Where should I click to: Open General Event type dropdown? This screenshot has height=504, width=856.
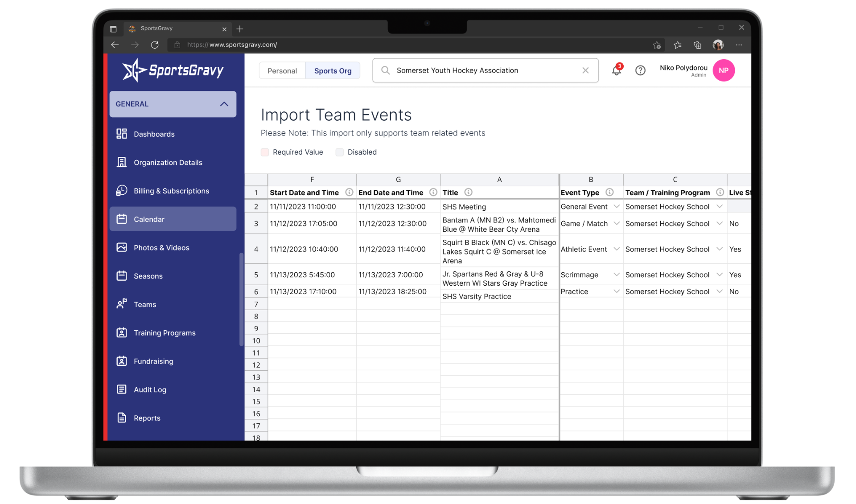tap(617, 206)
